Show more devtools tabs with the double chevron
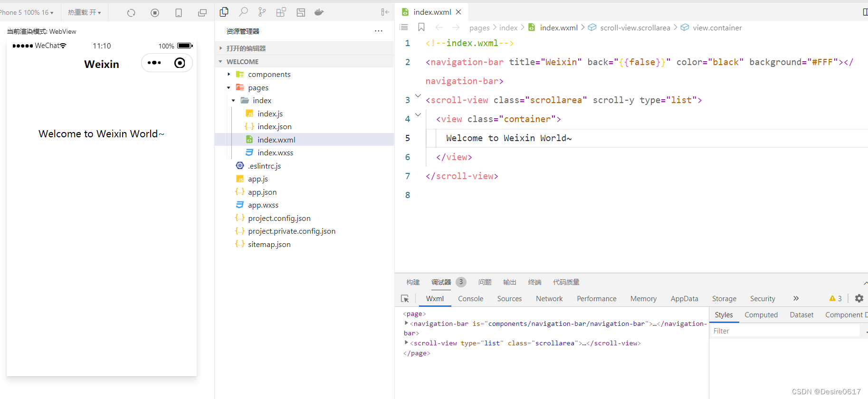The image size is (868, 399). tap(796, 298)
